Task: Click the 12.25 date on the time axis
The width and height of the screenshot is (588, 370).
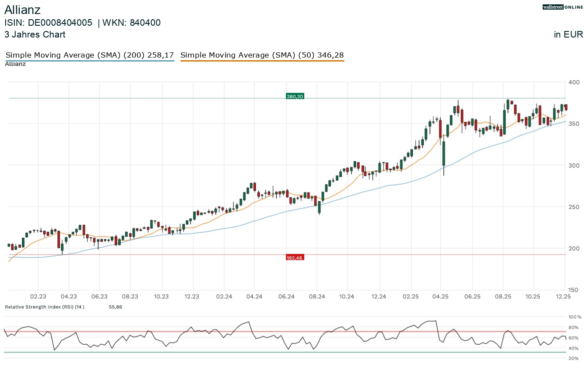Action: pyautogui.click(x=564, y=297)
